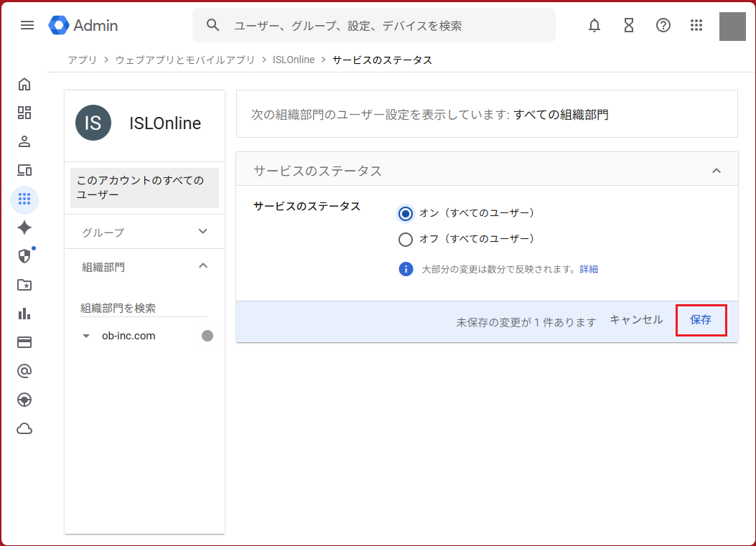Image resolution: width=756 pixels, height=546 pixels.
Task: Open the sparkle generative AI icon
Action: (x=24, y=227)
